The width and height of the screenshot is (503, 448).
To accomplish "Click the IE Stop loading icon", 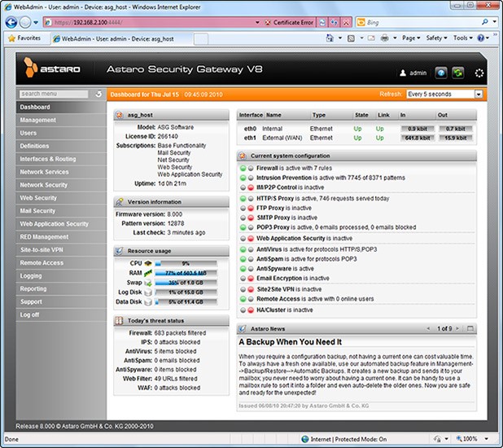I will click(346, 23).
